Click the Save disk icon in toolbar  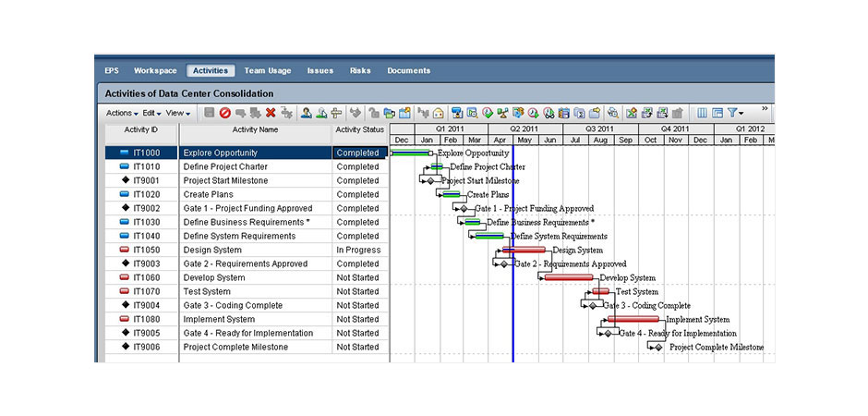pyautogui.click(x=210, y=113)
